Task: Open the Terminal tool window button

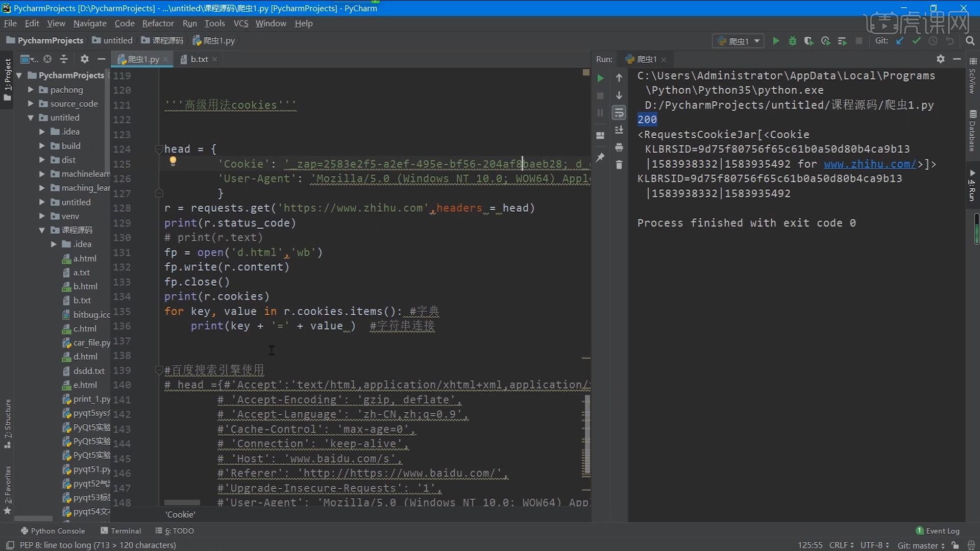Action: coord(121,531)
